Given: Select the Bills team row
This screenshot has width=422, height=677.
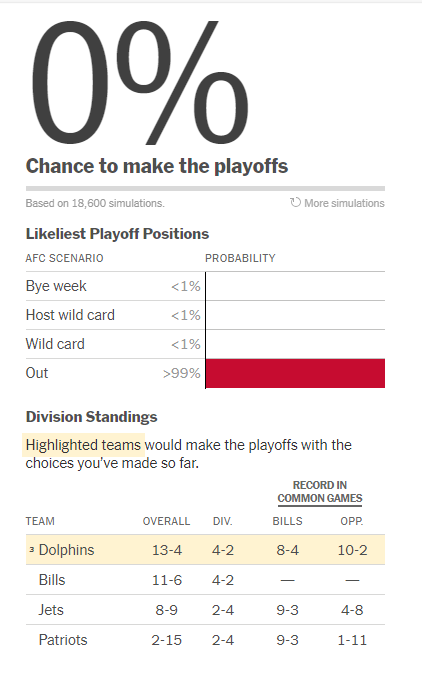Looking at the screenshot, I should (x=205, y=580).
